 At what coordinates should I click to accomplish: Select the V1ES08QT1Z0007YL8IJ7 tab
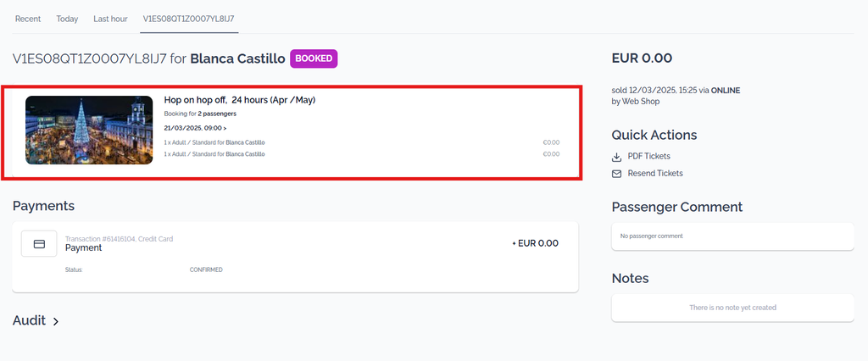click(189, 19)
